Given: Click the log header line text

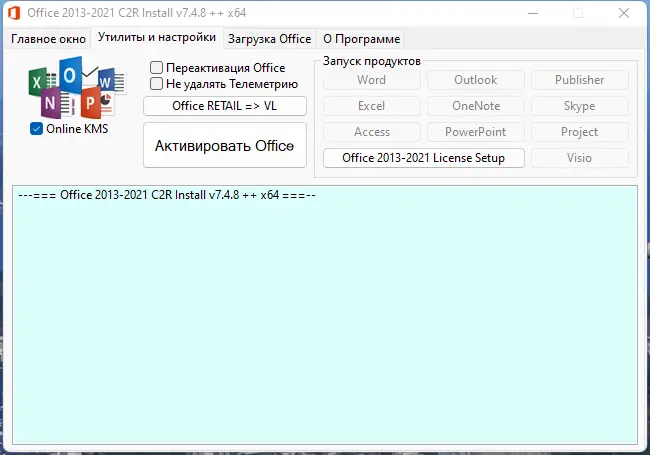Looking at the screenshot, I should click(x=167, y=195).
